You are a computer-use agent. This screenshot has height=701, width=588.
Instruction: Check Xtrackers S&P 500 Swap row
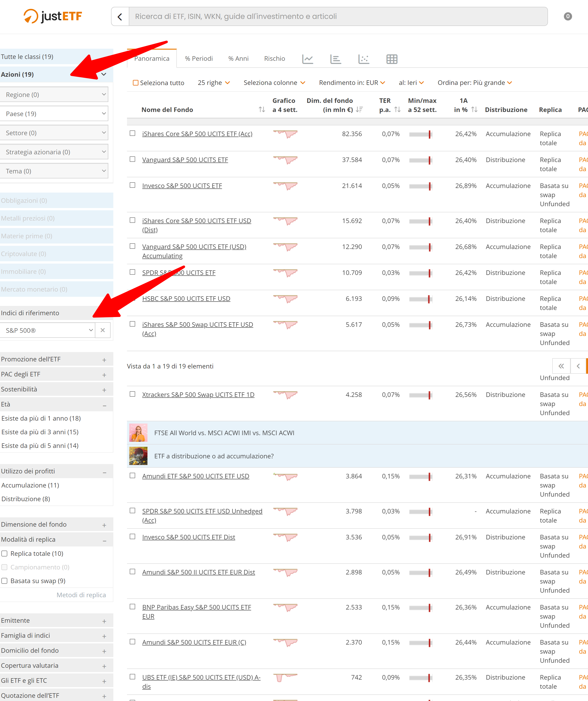(132, 394)
